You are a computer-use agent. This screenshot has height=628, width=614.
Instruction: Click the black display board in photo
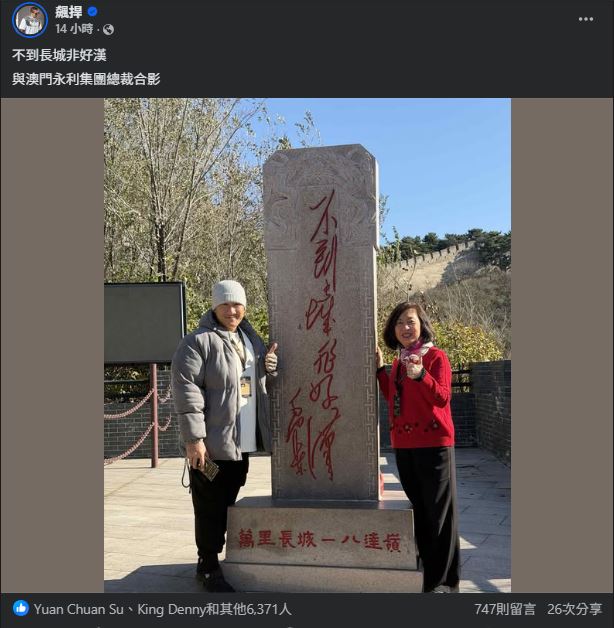[145, 323]
